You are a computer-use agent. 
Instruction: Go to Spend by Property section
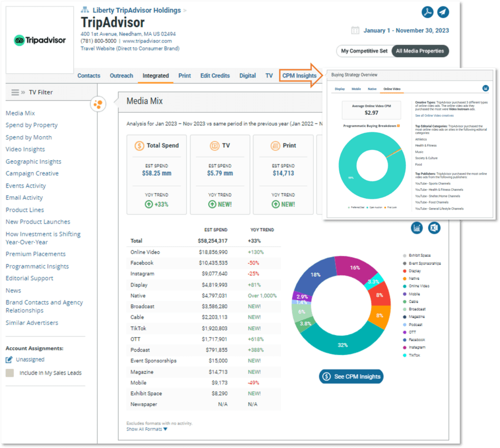[32, 125]
